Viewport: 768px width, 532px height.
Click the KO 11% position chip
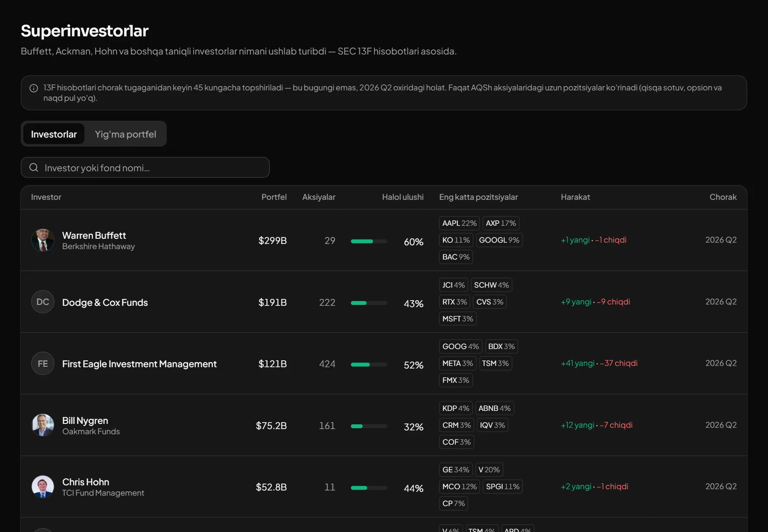456,240
